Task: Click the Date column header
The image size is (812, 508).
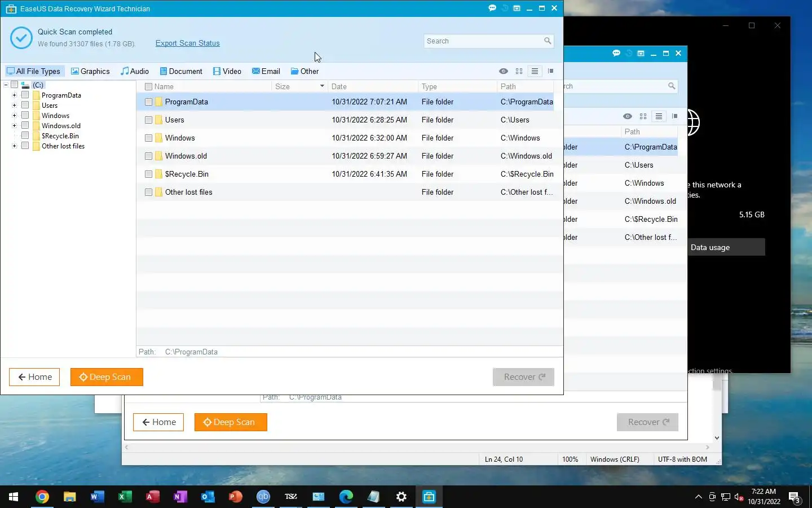Action: pos(373,86)
